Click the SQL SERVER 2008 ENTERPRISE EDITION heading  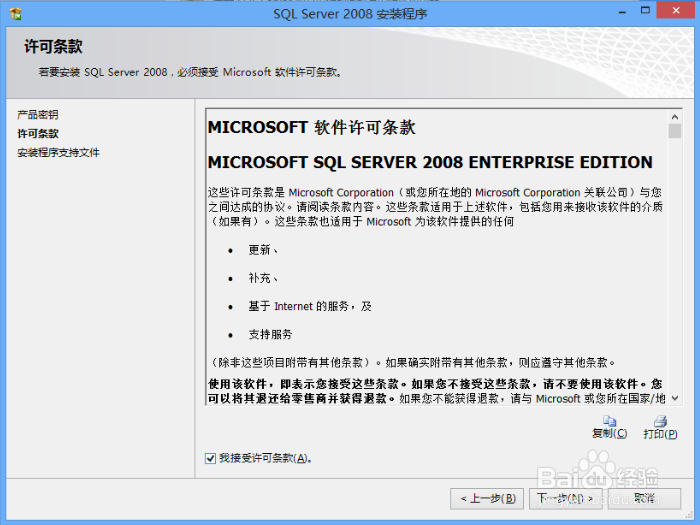430,162
